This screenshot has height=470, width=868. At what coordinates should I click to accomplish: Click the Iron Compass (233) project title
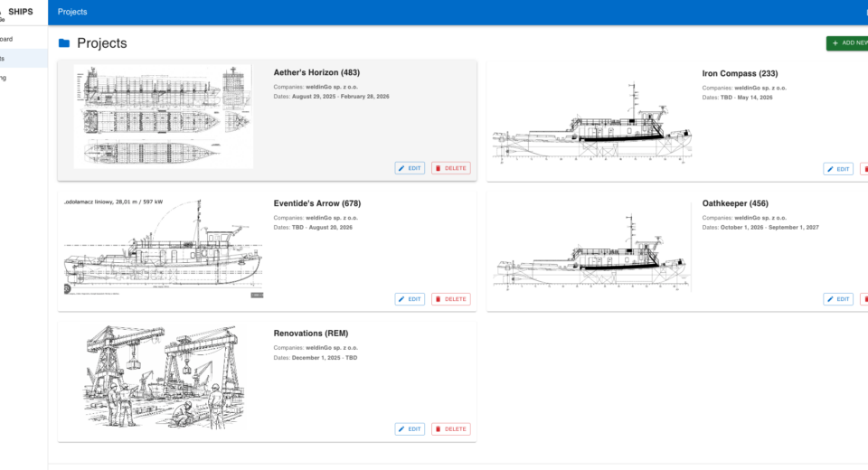click(x=740, y=74)
